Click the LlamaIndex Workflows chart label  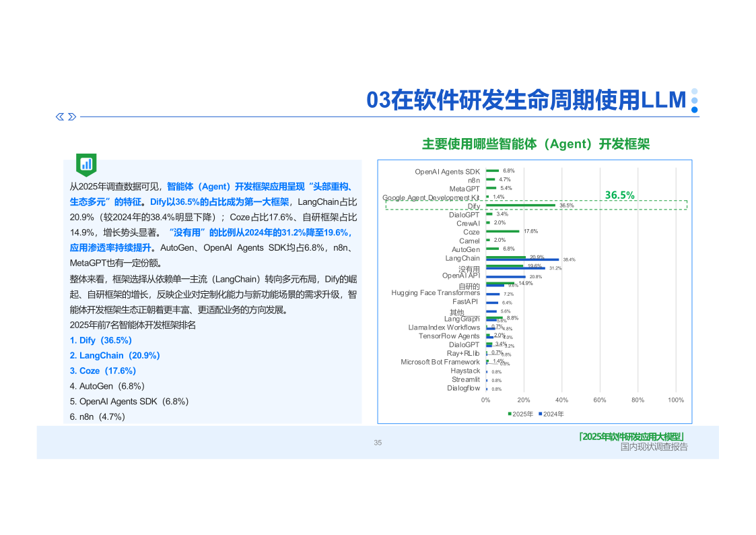(444, 327)
